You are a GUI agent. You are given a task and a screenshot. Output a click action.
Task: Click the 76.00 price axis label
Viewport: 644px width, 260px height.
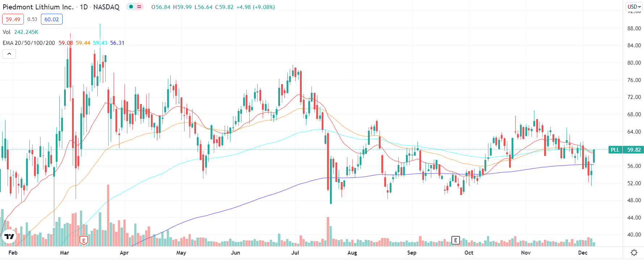[634, 80]
